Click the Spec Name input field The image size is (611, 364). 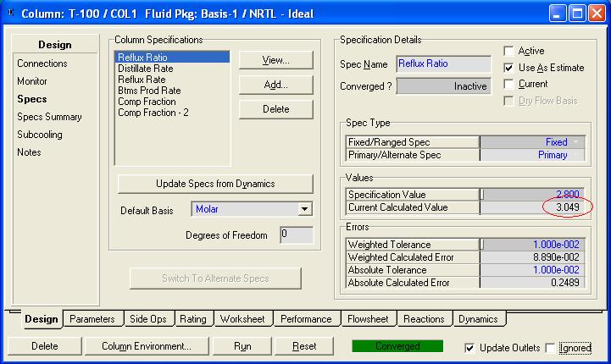(443, 64)
